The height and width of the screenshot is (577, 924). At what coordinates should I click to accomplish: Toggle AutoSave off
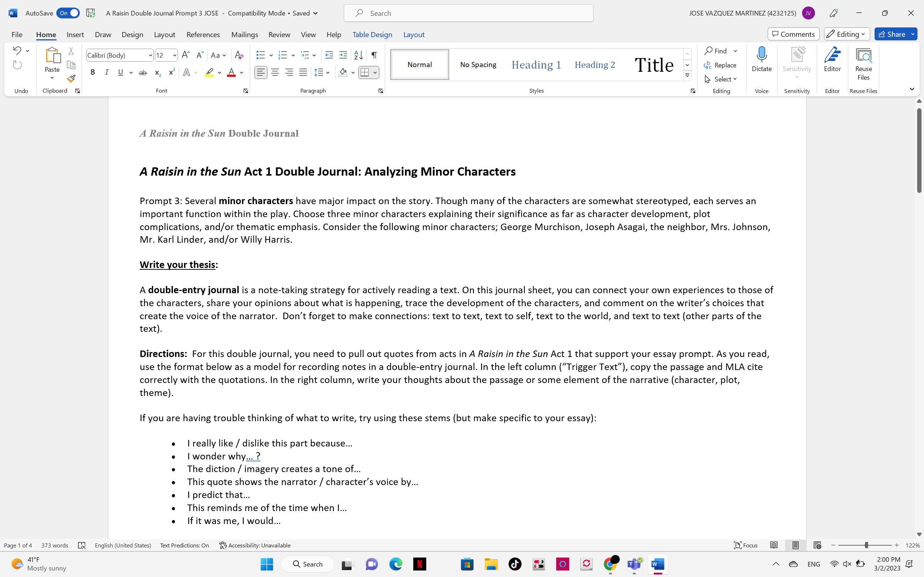point(68,13)
